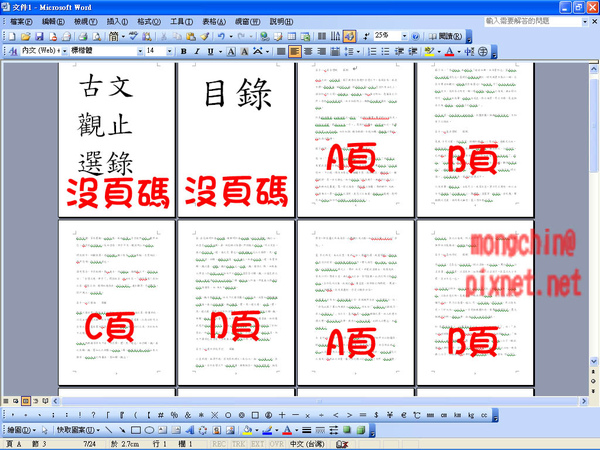Apply character shading formatting
This screenshot has height=450, width=600.
click(245, 51)
